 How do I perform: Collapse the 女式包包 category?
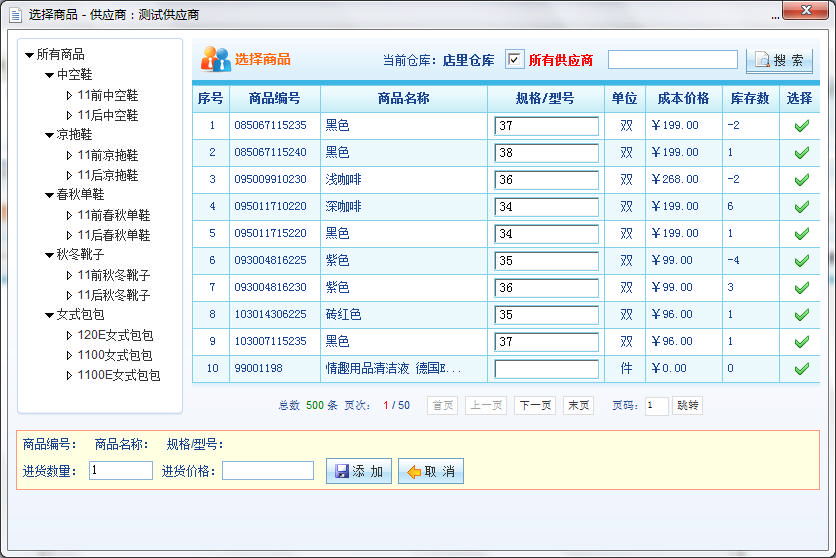point(50,315)
